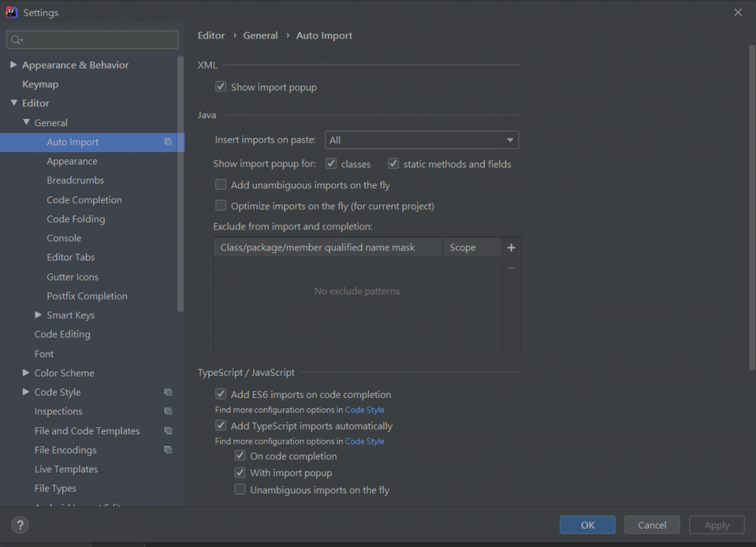The image size is (756, 547).
Task: Open the Insert imports on paste dropdown
Action: tap(422, 140)
